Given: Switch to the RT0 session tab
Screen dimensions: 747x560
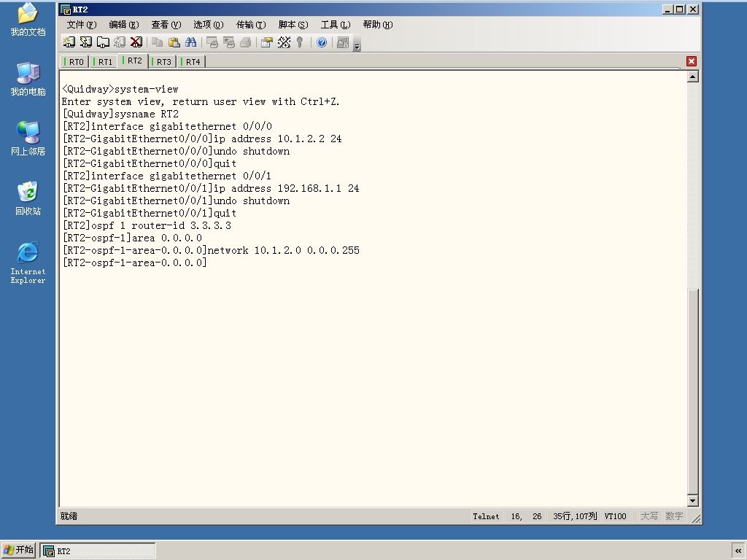Looking at the screenshot, I should 74,62.
